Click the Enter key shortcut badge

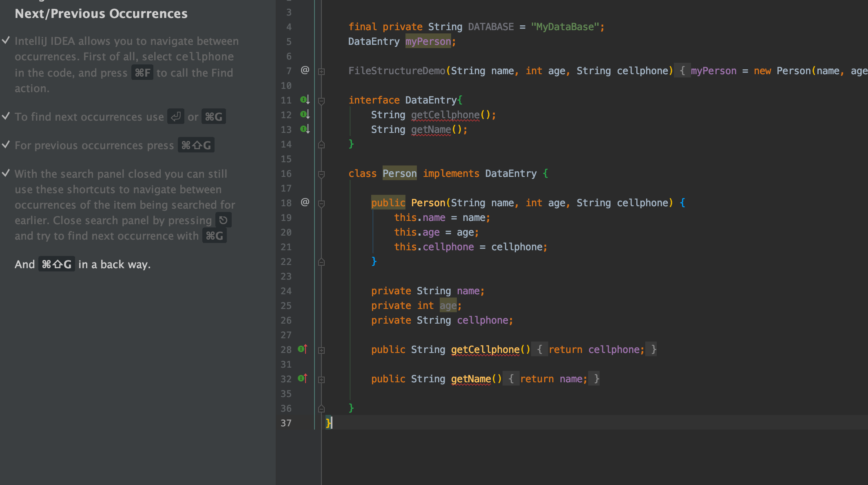pos(176,117)
